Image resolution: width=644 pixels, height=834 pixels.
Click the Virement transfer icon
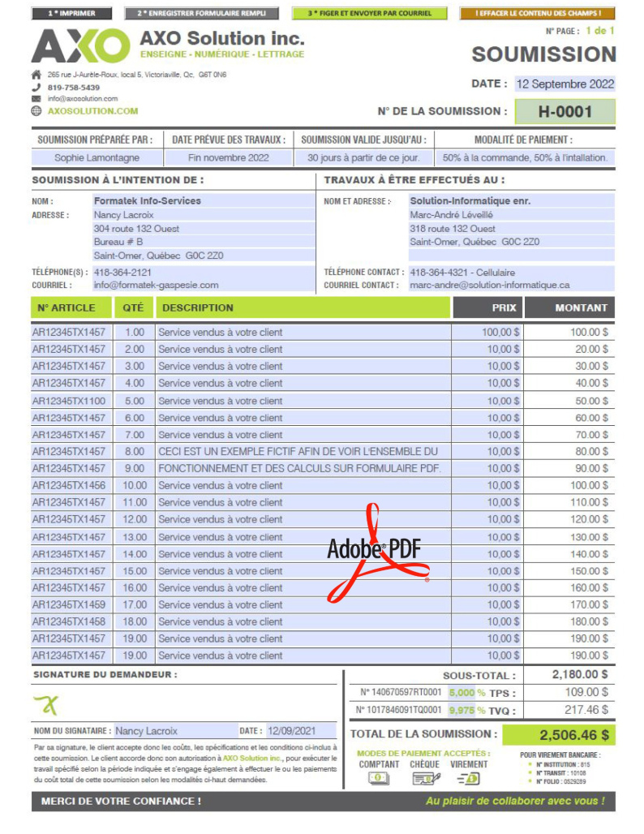click(469, 779)
